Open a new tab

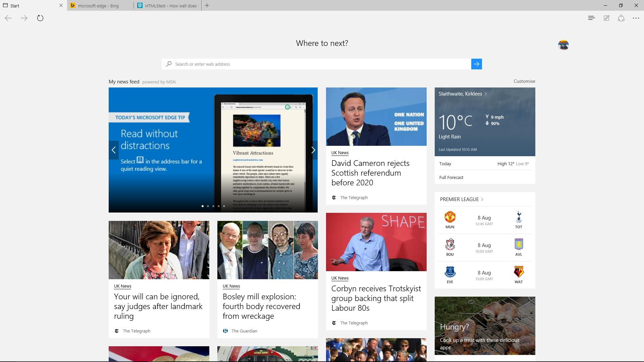pos(207,5)
